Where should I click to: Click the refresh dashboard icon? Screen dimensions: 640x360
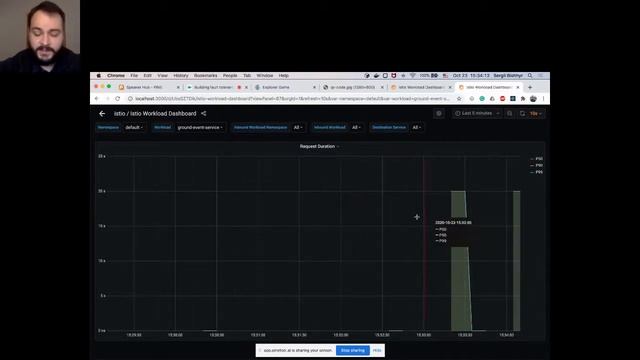[522, 113]
